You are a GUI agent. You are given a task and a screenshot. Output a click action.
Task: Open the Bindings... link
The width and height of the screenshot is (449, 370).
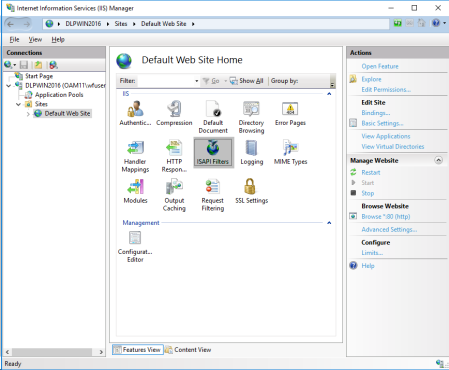coord(376,113)
